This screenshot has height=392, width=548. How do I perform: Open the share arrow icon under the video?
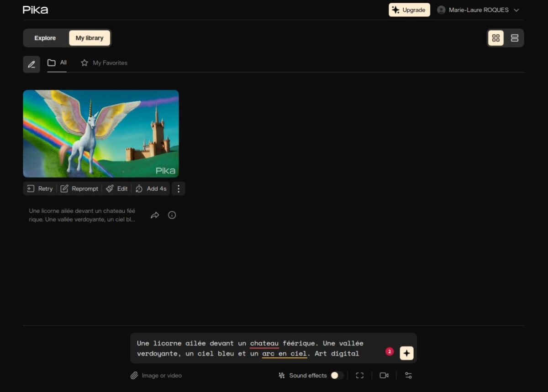pyautogui.click(x=155, y=215)
